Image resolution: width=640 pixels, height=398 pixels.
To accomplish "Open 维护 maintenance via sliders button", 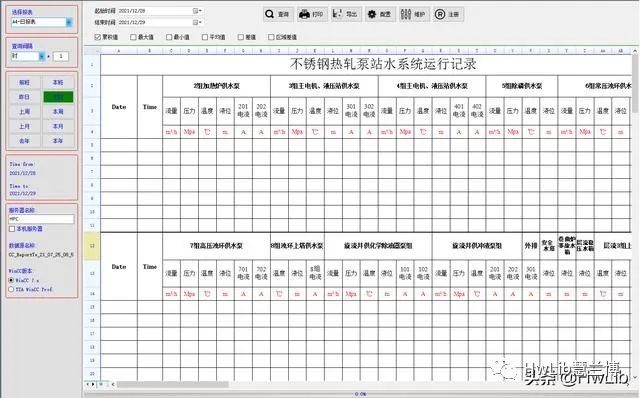I will (x=413, y=14).
